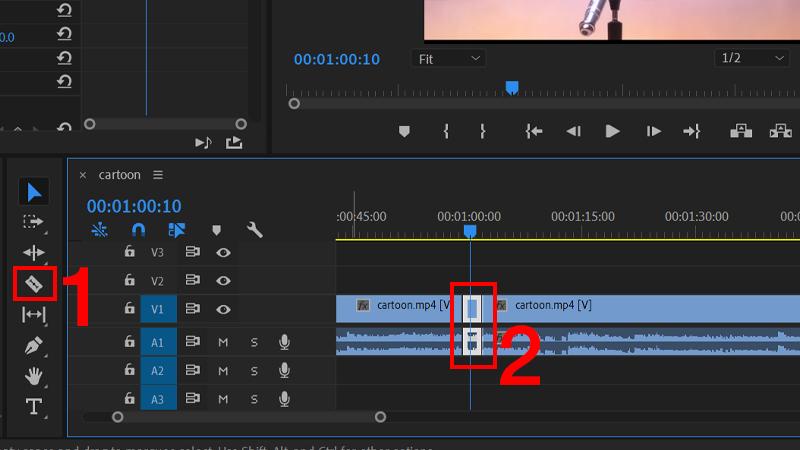Target track A1 header
Image resolution: width=800 pixels, height=450 pixels.
[158, 342]
